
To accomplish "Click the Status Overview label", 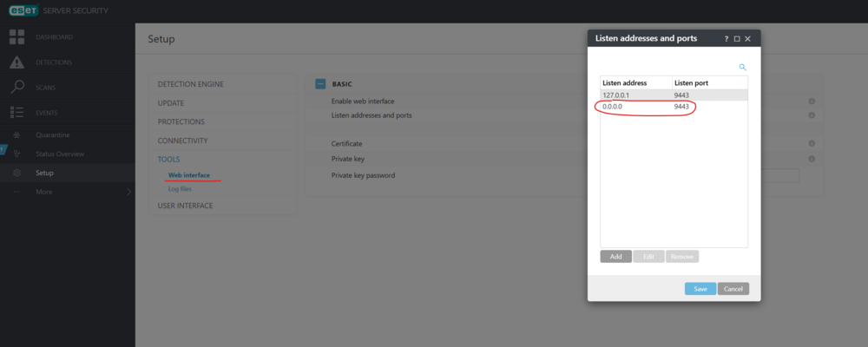I will (60, 154).
